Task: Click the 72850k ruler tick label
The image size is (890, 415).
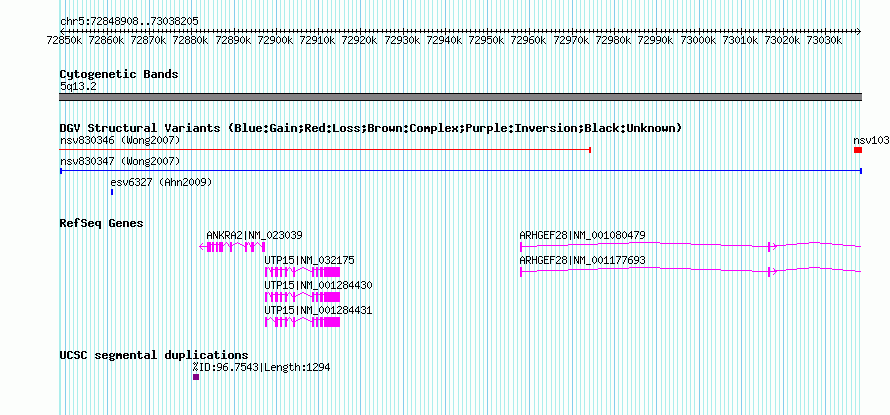Action: click(63, 40)
